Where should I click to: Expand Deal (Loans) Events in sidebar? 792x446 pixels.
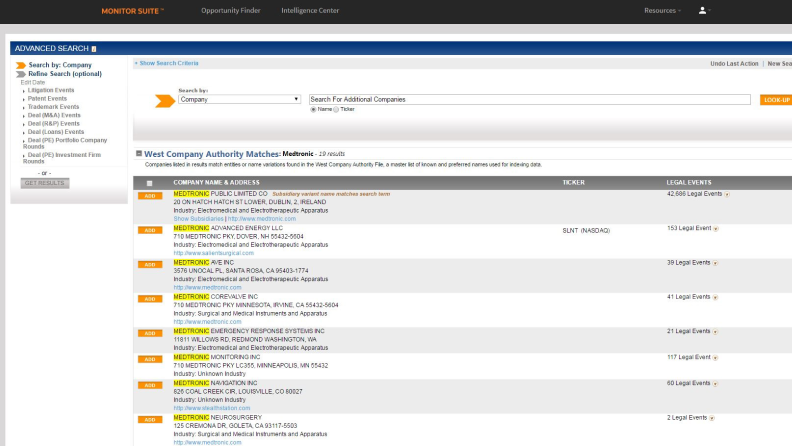click(56, 132)
